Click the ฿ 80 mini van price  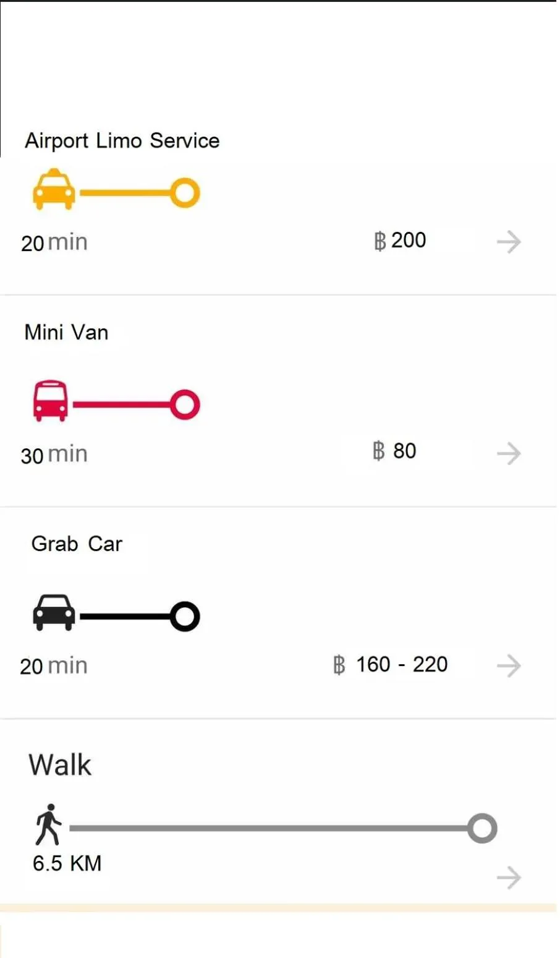(x=394, y=451)
